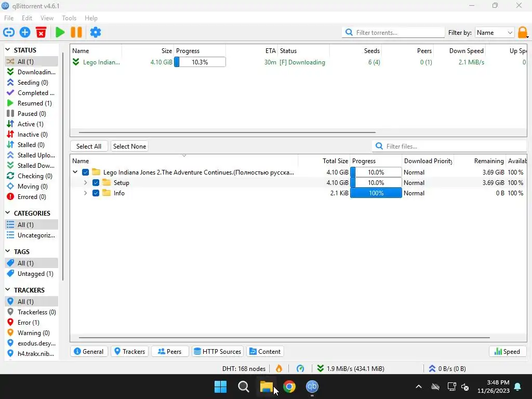This screenshot has width=532, height=399.
Task: Open Windows Start menu from taskbar
Action: pyautogui.click(x=220, y=387)
